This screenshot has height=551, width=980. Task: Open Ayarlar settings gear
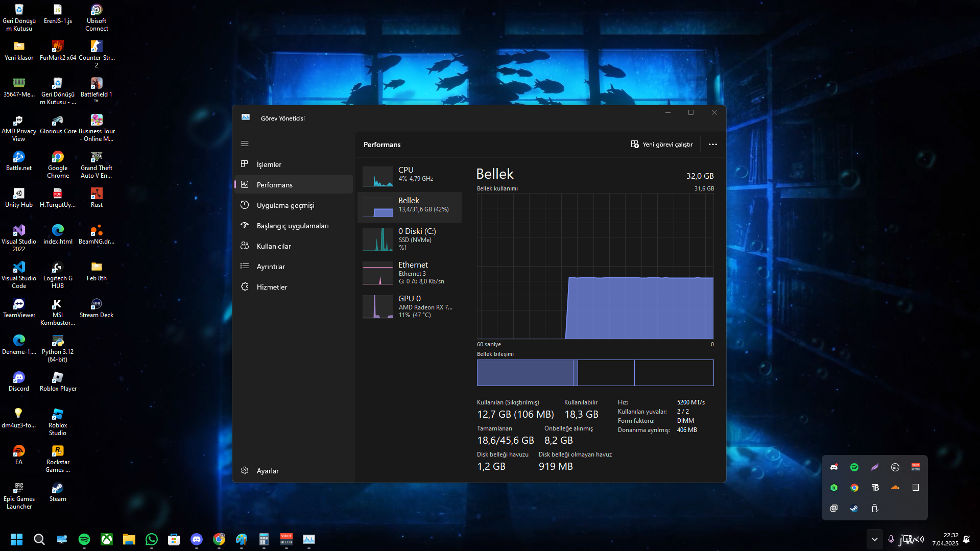(245, 470)
